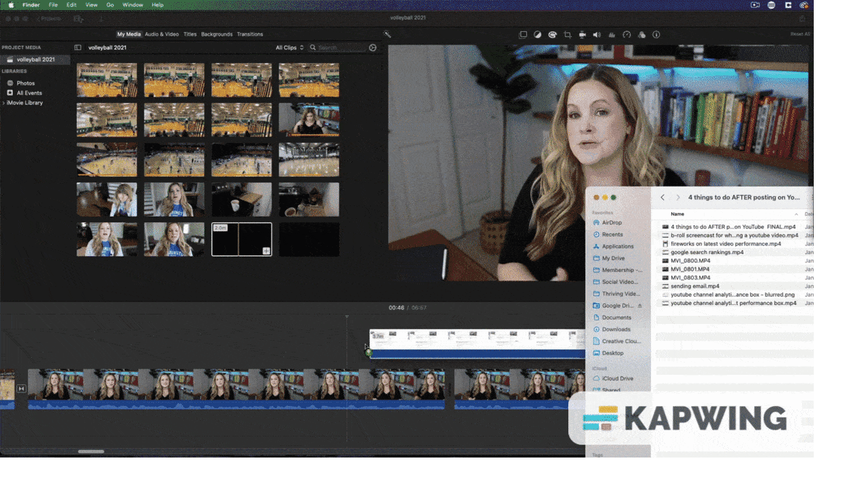Switch to the My Media tab
Viewport: 868px width, 488px height.
(x=129, y=34)
